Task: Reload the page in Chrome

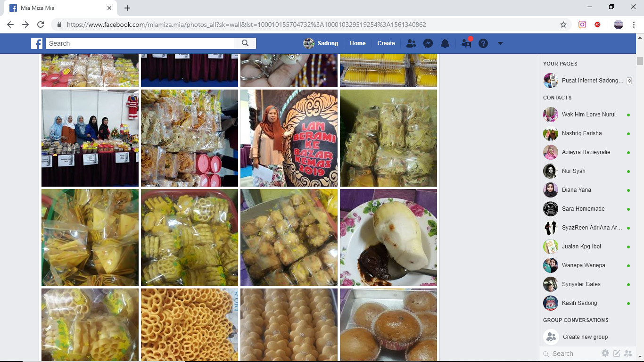Action: point(41,25)
